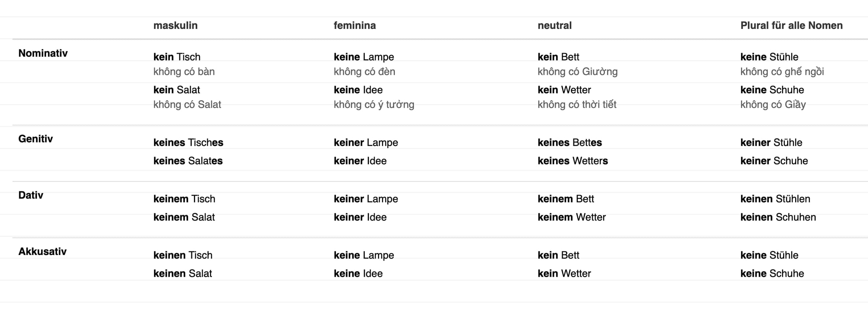Click the text keines Salates
Screen dimensions: 868x319
(188, 161)
